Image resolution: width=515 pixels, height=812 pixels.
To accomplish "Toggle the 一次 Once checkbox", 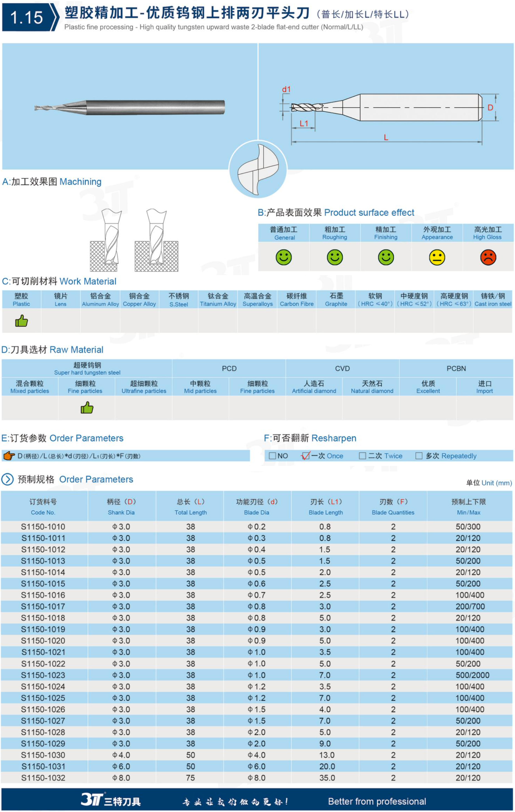I will pos(305,456).
